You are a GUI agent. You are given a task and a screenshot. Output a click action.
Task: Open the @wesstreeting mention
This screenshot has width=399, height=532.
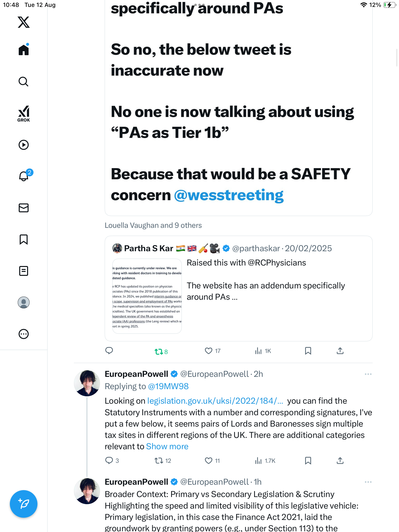click(x=229, y=195)
